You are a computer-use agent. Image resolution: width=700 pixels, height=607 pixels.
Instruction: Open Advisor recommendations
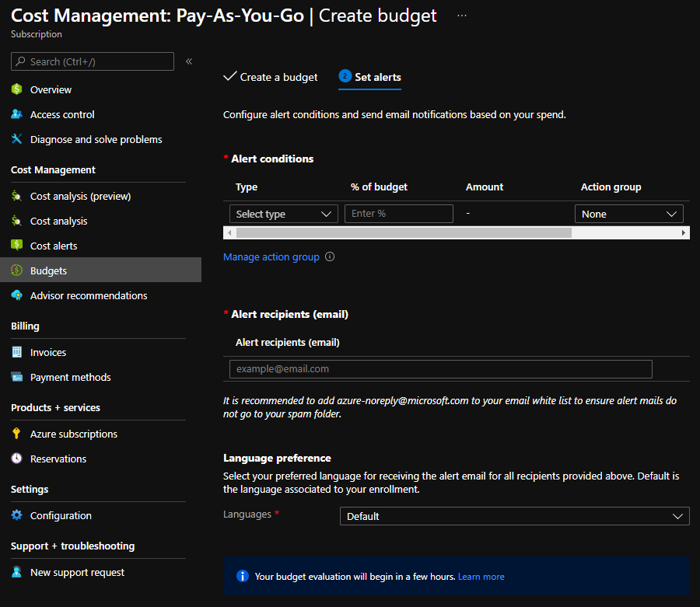click(x=88, y=295)
